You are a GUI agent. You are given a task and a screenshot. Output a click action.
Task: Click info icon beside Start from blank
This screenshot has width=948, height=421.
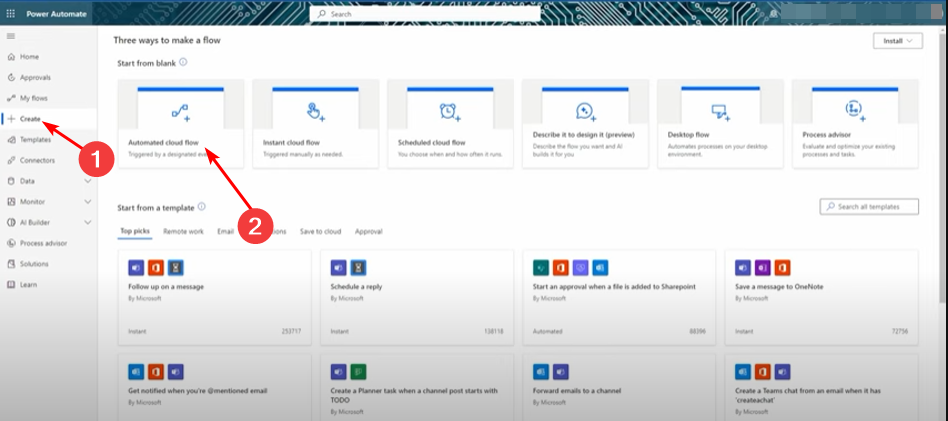coord(183,62)
